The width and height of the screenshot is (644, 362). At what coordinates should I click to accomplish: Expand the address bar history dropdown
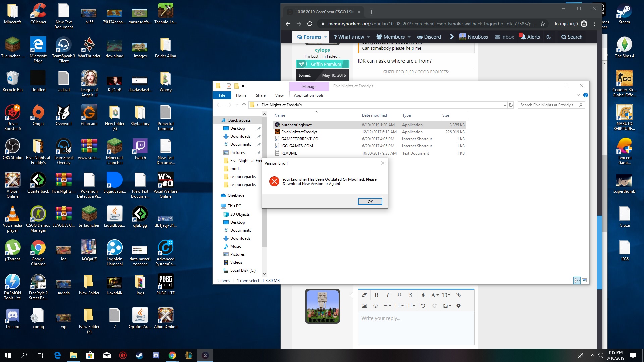tap(505, 105)
